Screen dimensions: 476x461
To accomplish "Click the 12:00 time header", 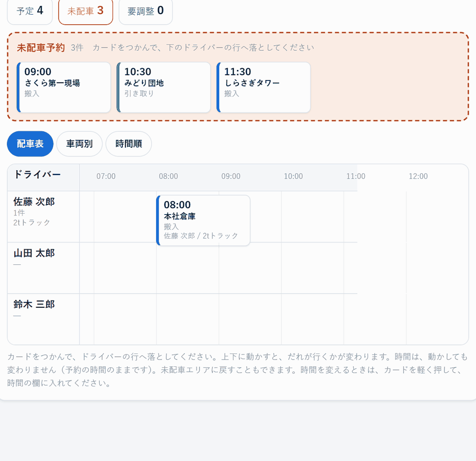I will (418, 176).
